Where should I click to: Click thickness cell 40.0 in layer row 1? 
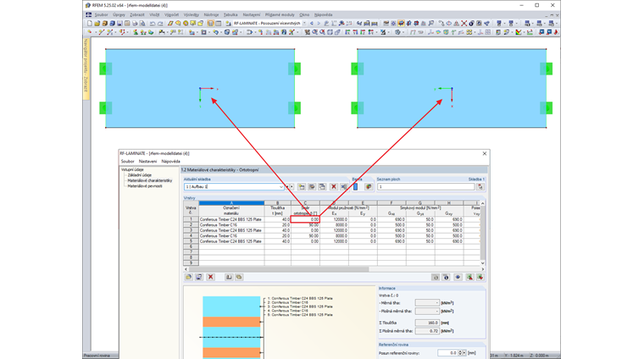[278, 219]
